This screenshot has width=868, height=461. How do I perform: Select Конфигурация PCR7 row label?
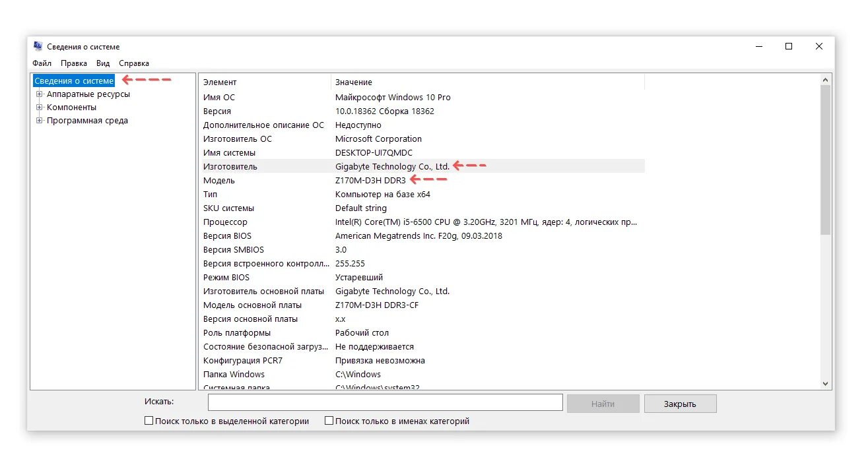[x=243, y=361]
